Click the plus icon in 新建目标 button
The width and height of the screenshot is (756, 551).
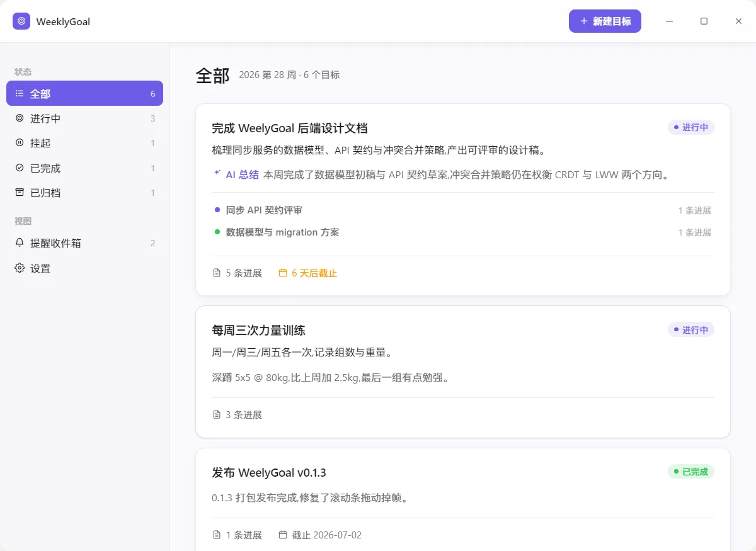583,21
